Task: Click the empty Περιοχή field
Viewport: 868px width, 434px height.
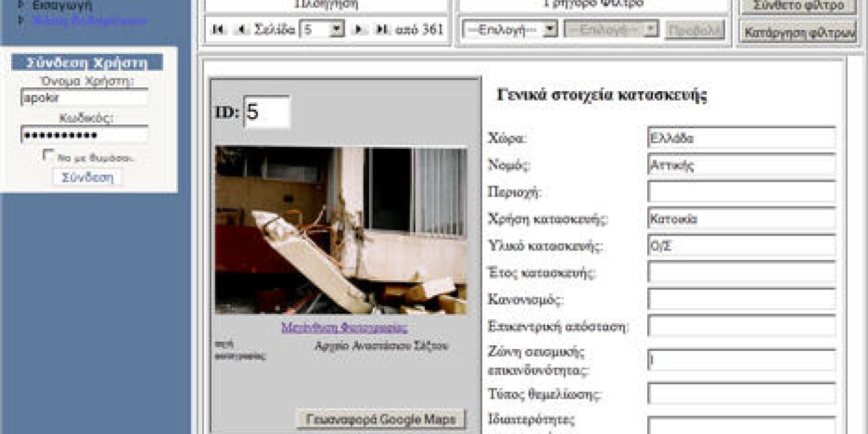Action: click(x=742, y=192)
